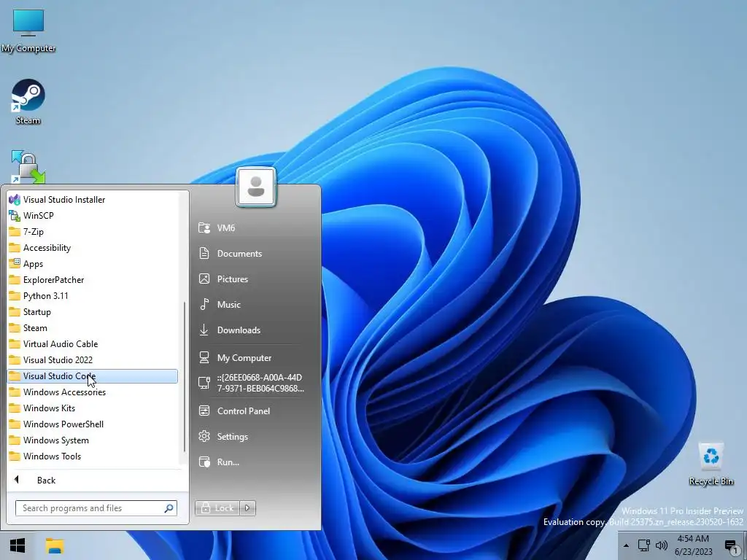Expand the Windows Accessories folder
The image size is (747, 560).
click(93, 392)
